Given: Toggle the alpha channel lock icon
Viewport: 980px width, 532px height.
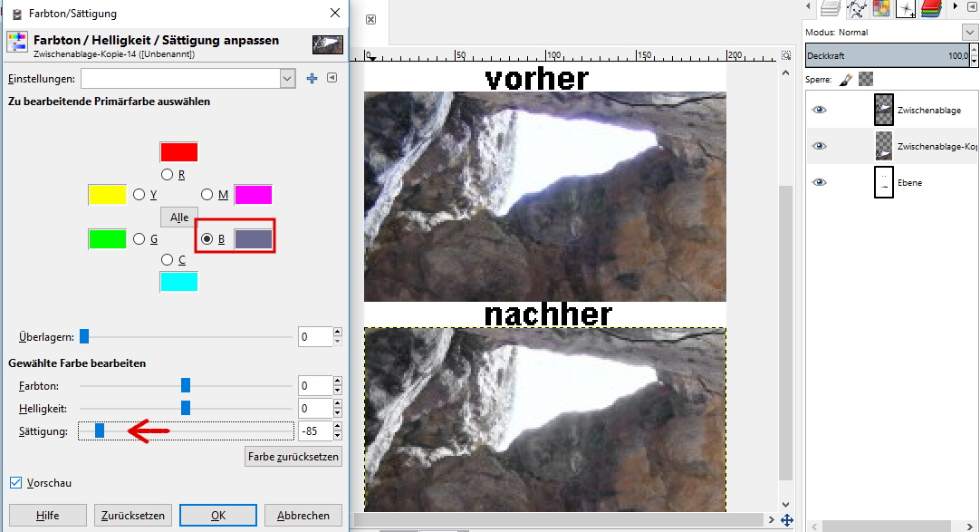Looking at the screenshot, I should coord(866,79).
